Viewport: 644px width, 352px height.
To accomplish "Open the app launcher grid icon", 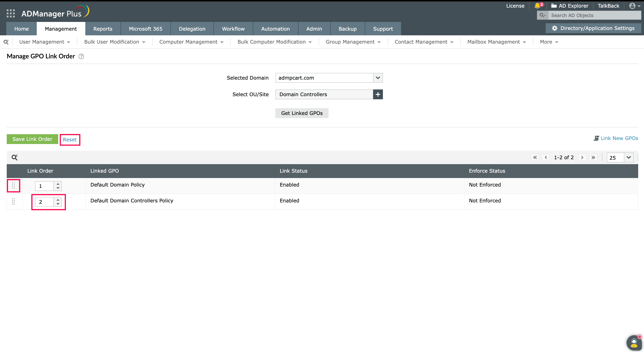I will point(11,13).
